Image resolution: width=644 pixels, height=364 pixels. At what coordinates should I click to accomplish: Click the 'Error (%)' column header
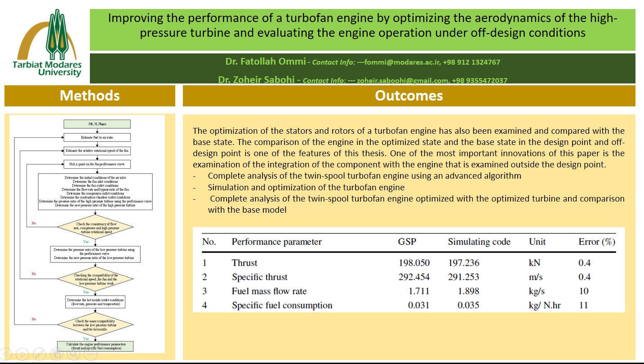coord(596,242)
